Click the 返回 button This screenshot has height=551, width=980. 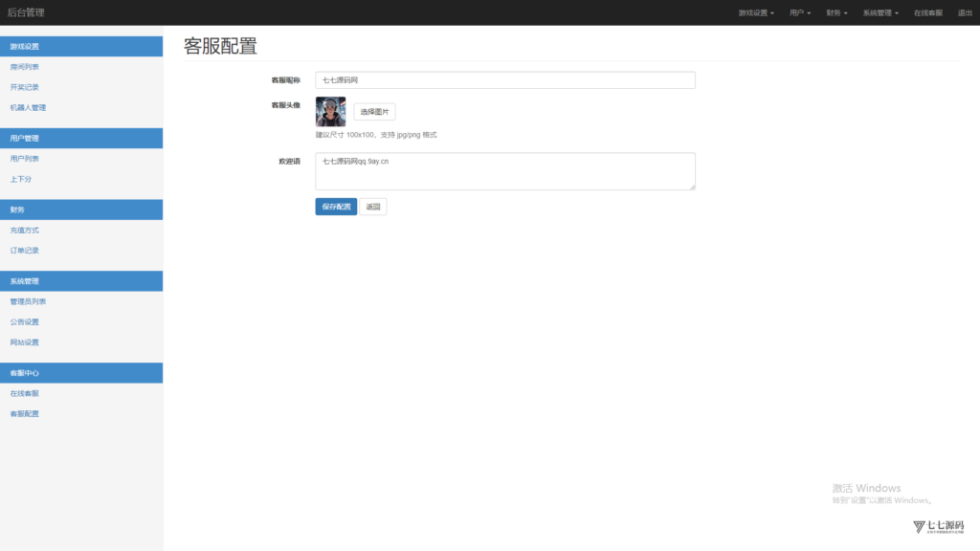coord(373,207)
